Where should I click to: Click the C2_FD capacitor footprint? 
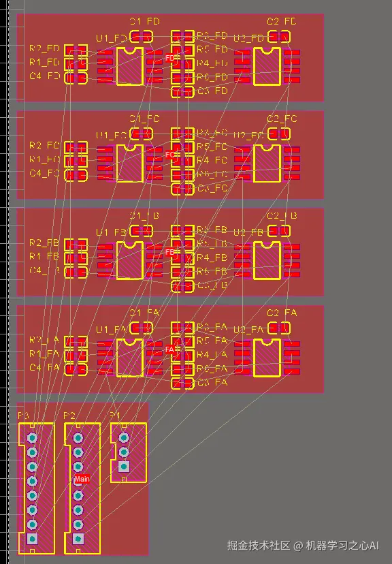(x=279, y=37)
